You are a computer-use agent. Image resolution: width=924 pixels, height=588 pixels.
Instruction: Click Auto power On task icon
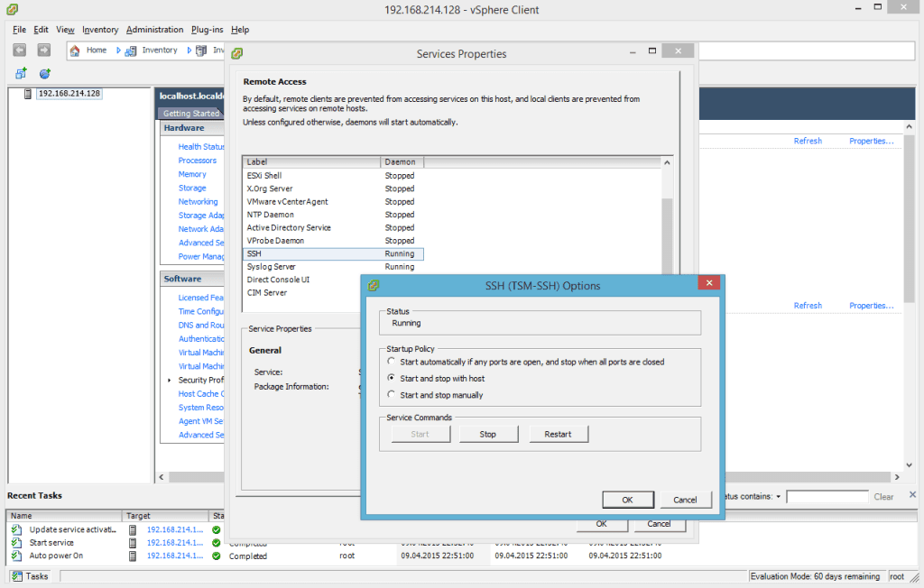(16, 556)
